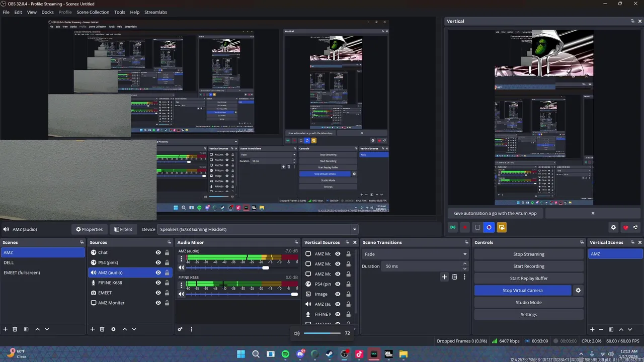Toggle visibility of the PS4 (pink) source
This screenshot has height=362, width=644.
click(158, 262)
